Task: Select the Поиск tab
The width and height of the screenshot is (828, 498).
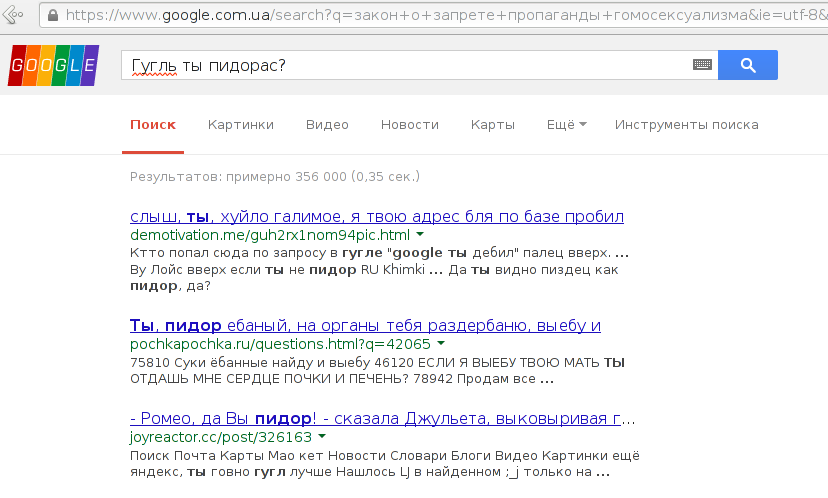Action: [153, 125]
